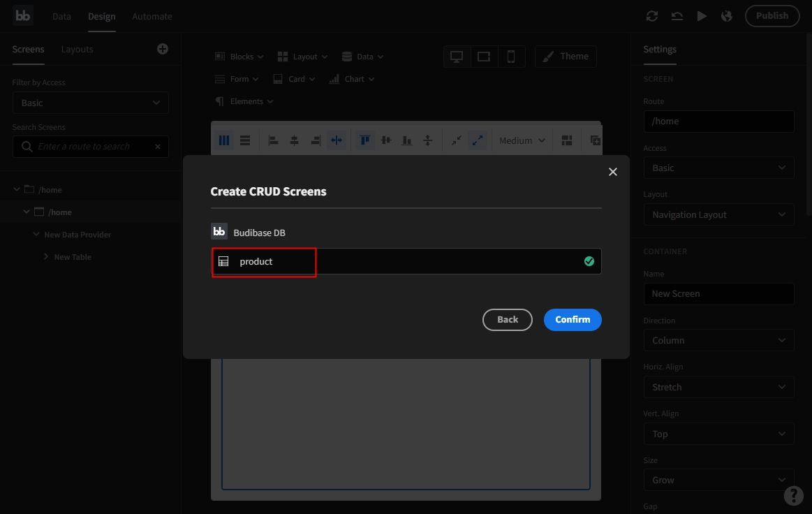Open the Layout Navigation Layout dropdown
This screenshot has height=514, width=812.
click(718, 214)
